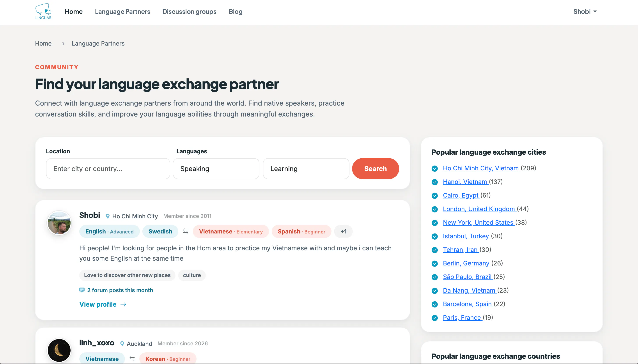
Task: Click check icon beside Barcelona, Spain
Action: point(435,304)
